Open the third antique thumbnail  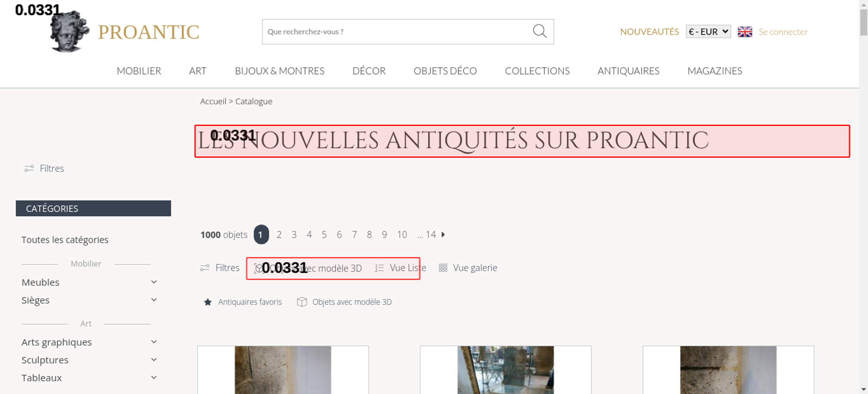728,370
